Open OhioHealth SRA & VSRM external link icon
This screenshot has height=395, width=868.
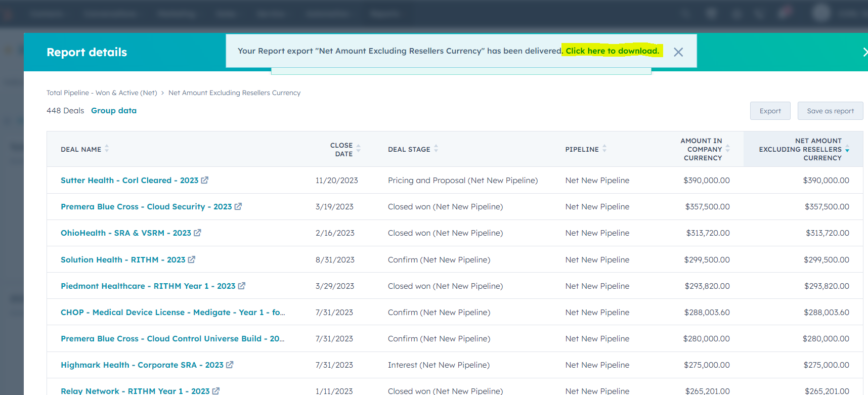197,233
